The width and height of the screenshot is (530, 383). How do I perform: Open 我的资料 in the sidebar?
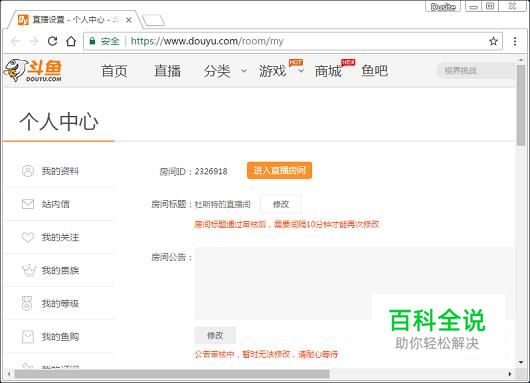point(60,171)
